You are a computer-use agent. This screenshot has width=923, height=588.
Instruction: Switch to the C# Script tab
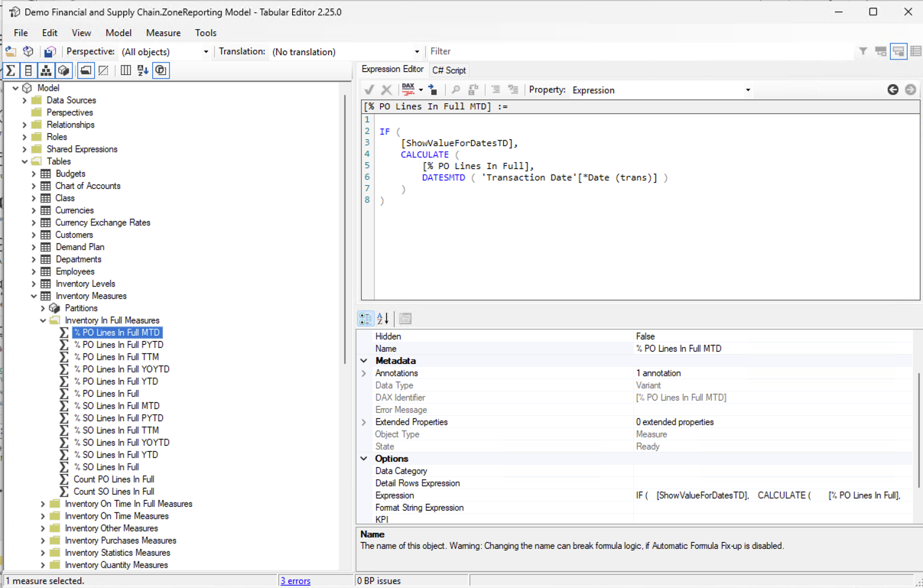(449, 69)
